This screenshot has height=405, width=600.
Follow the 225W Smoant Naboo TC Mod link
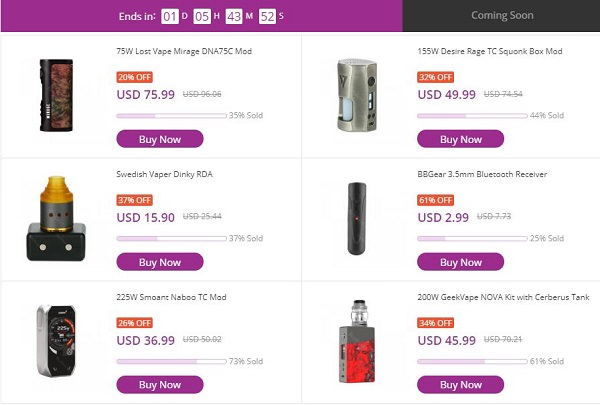pyautogui.click(x=171, y=297)
